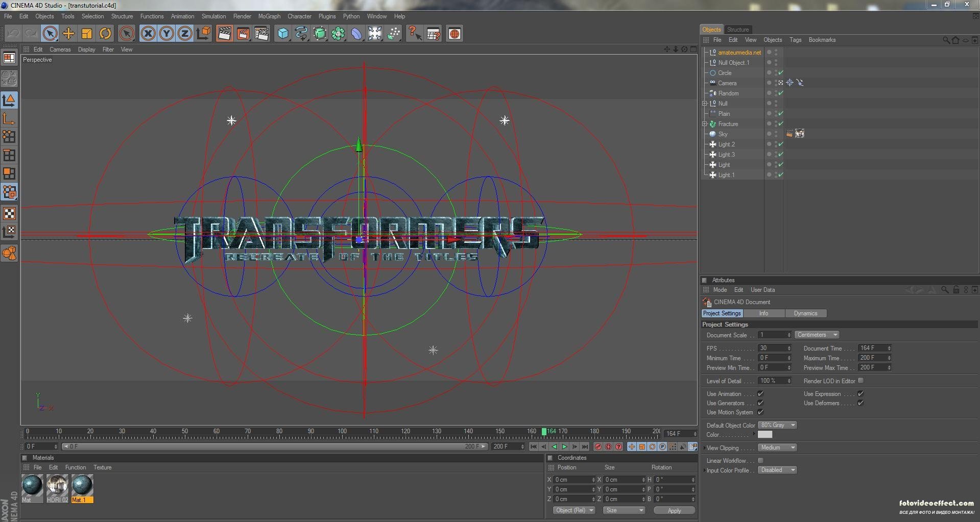
Task: Toggle the Z axis lock
Action: (x=185, y=34)
